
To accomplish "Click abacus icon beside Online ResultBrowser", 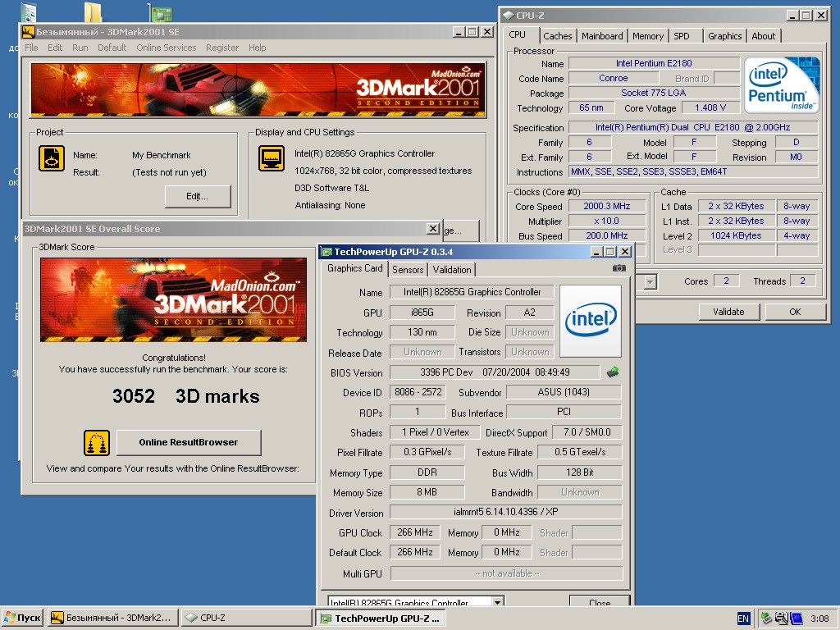I will (97, 442).
